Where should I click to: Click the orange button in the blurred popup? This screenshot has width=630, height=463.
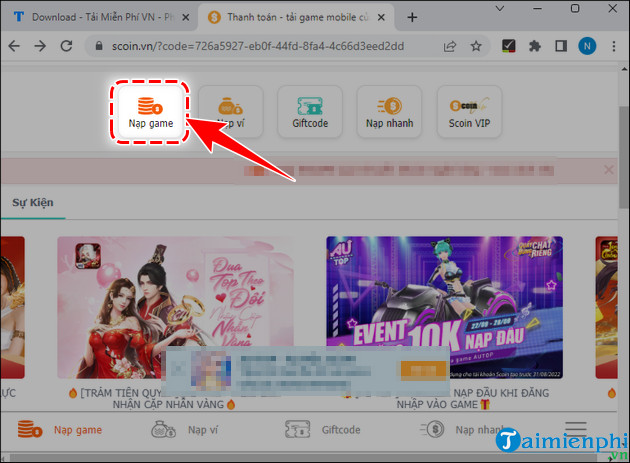423,370
